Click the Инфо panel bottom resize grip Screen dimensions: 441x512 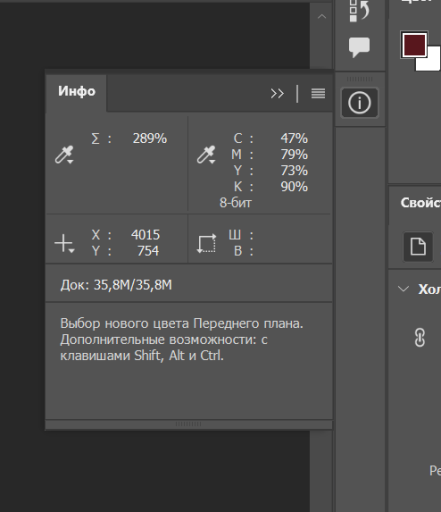(x=188, y=424)
